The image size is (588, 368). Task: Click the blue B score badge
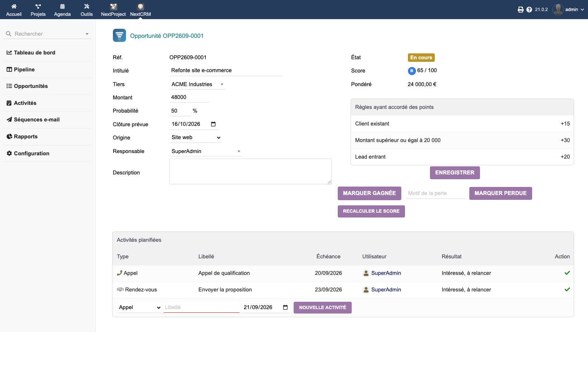coord(412,71)
